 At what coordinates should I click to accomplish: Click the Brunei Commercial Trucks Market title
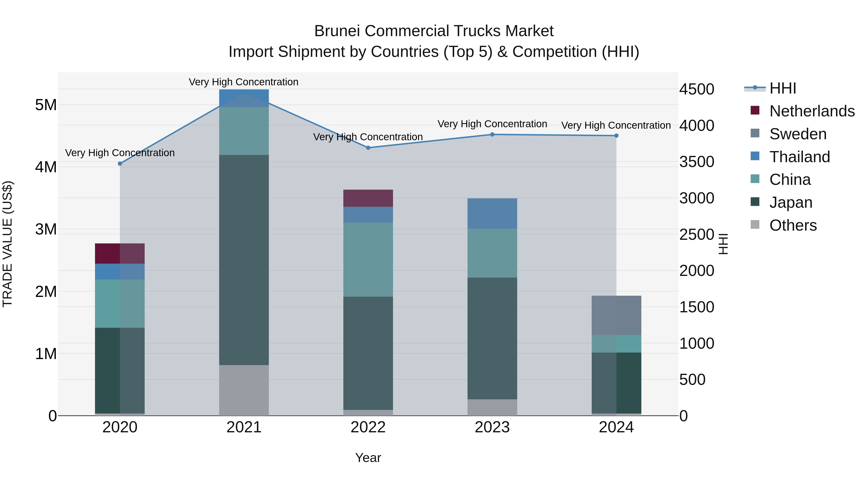434,31
